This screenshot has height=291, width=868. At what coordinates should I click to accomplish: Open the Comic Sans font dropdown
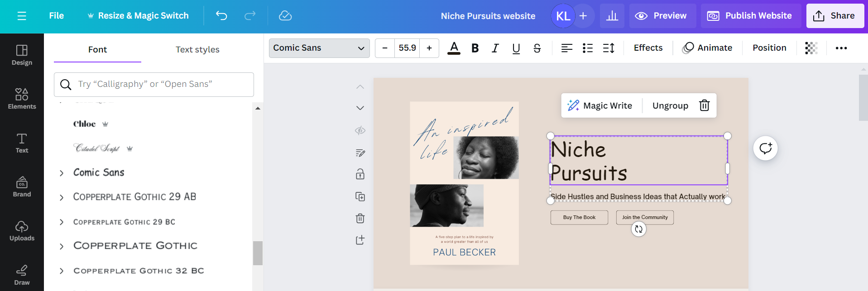pos(319,48)
